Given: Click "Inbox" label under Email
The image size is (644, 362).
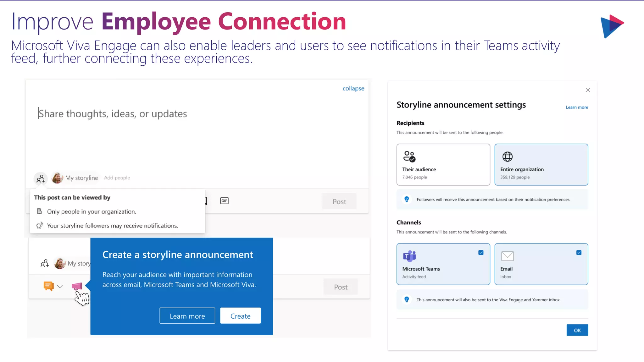Looking at the screenshot, I should click(x=505, y=277).
